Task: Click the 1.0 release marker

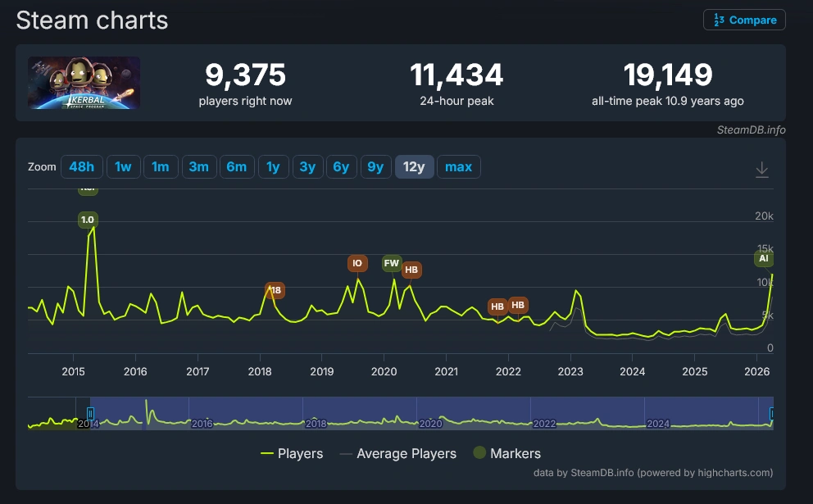Action: coord(88,220)
